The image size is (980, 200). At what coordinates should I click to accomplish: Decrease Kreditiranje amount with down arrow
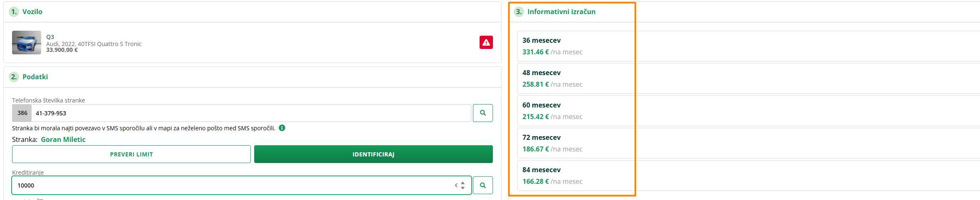(x=463, y=188)
